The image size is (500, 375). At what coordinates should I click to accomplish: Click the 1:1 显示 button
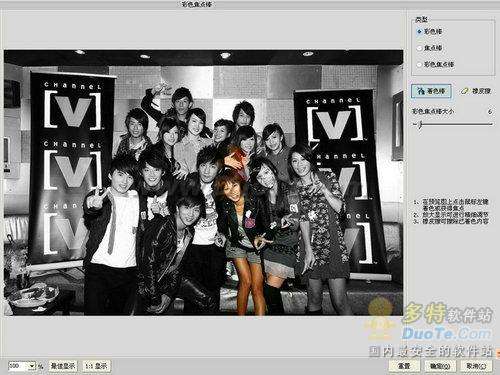point(96,366)
